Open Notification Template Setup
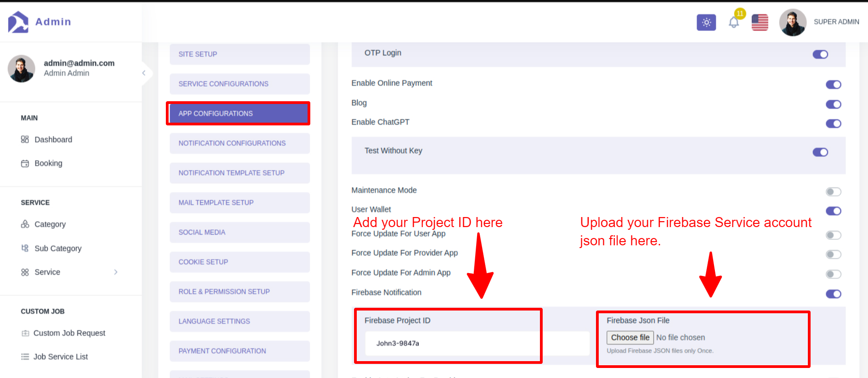This screenshot has height=378, width=868. (x=240, y=173)
